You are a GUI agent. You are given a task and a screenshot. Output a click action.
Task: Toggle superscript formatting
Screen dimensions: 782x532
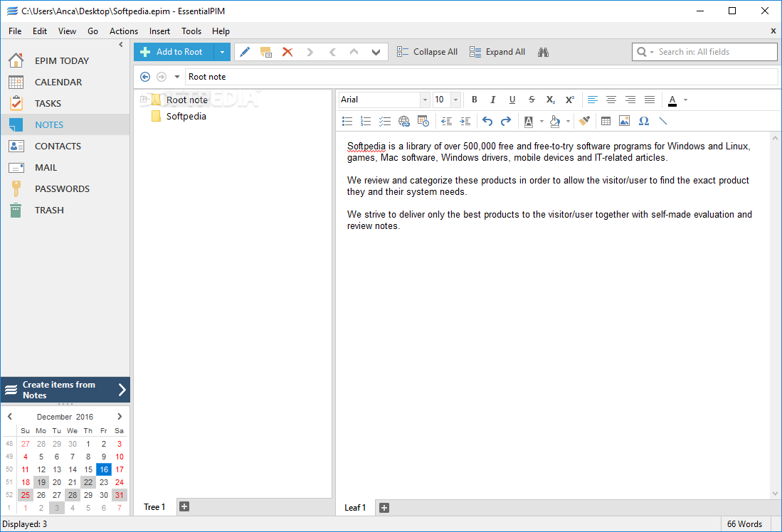click(x=570, y=100)
